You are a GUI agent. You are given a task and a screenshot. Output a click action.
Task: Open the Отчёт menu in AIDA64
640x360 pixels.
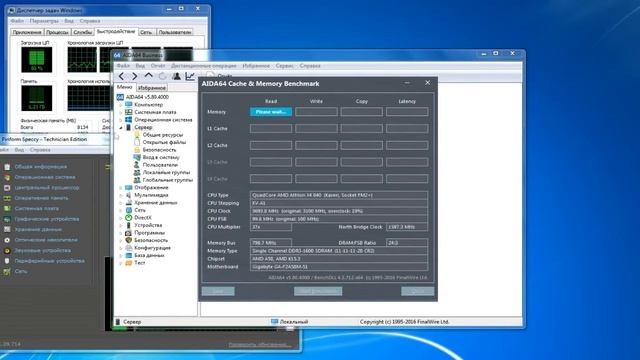tap(158, 66)
